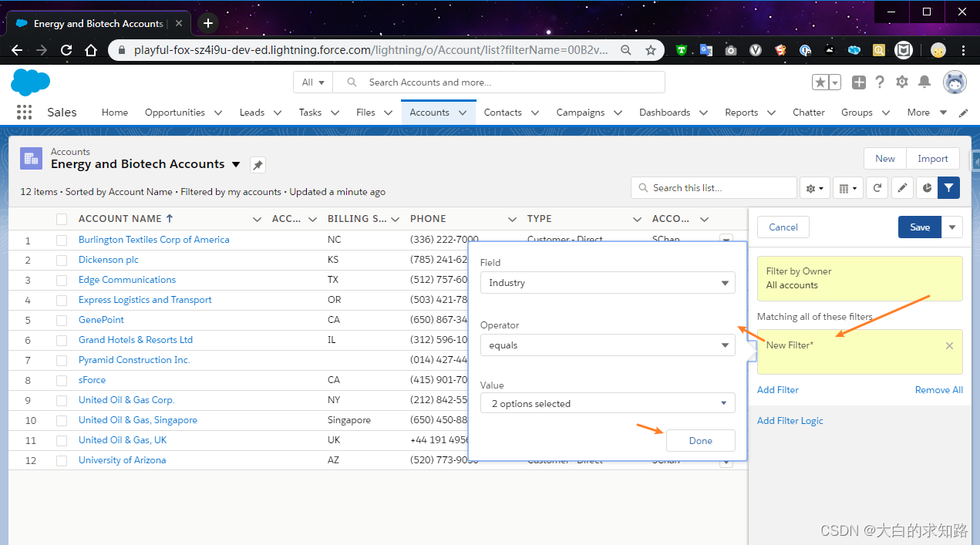The image size is (980, 545).
Task: Click the inline Edit pencil icon
Action: click(x=902, y=187)
